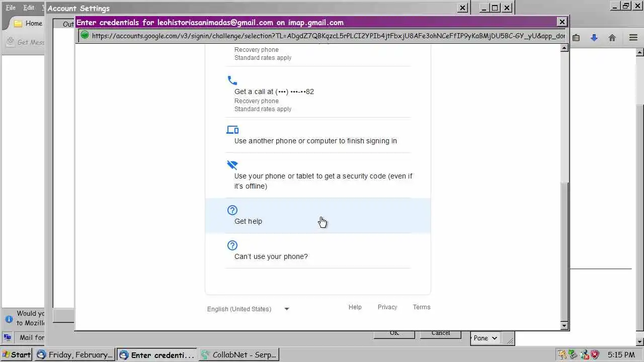This screenshot has width=644, height=362.
Task: Open the Help link in the footer
Action: 355,307
